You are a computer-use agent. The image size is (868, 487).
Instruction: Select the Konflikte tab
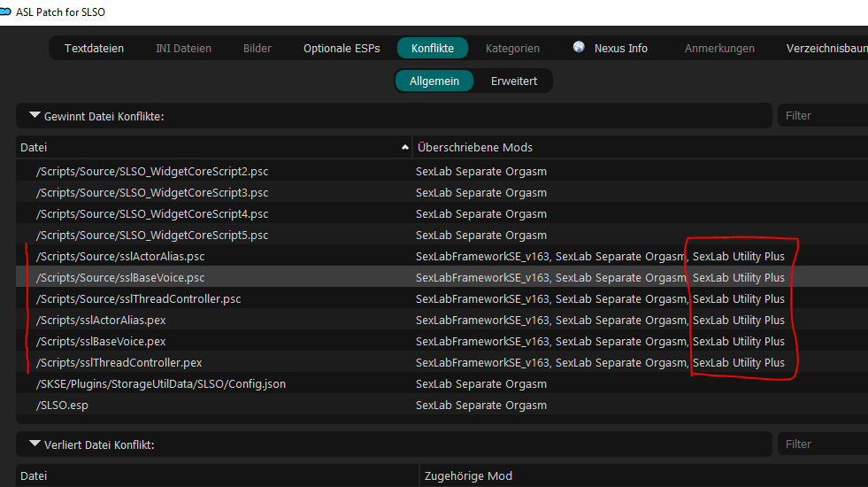click(433, 48)
